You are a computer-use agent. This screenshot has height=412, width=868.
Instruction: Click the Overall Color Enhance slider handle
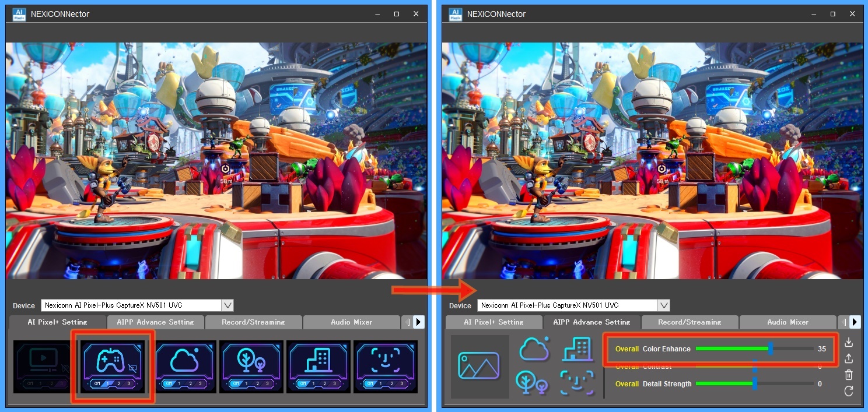click(771, 348)
